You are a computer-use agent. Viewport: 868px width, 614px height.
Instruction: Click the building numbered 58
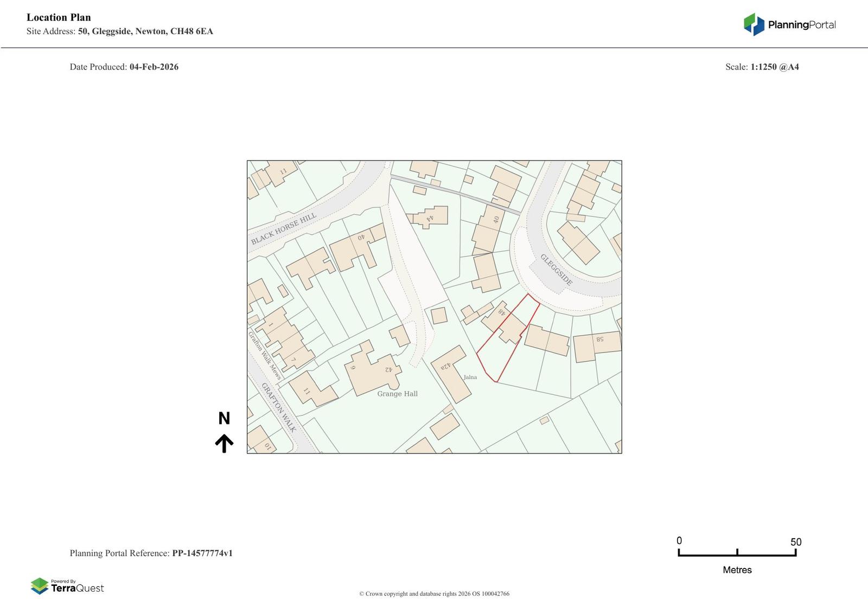[x=597, y=345]
